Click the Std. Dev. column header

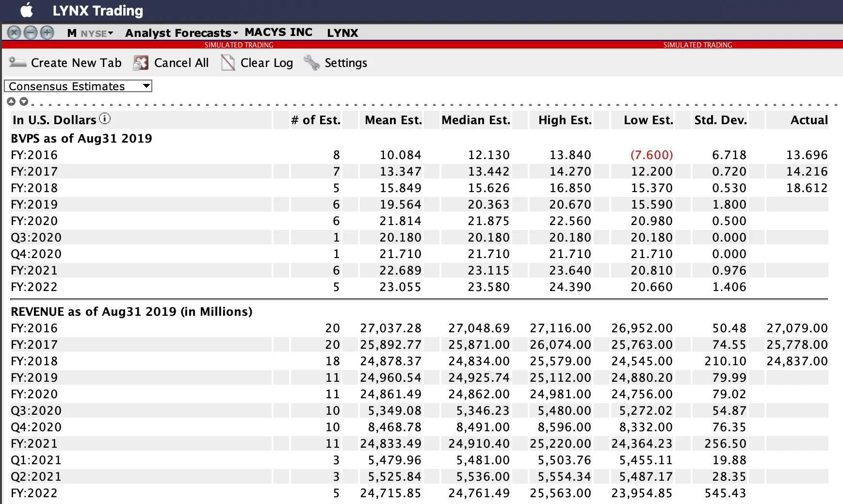coord(720,120)
